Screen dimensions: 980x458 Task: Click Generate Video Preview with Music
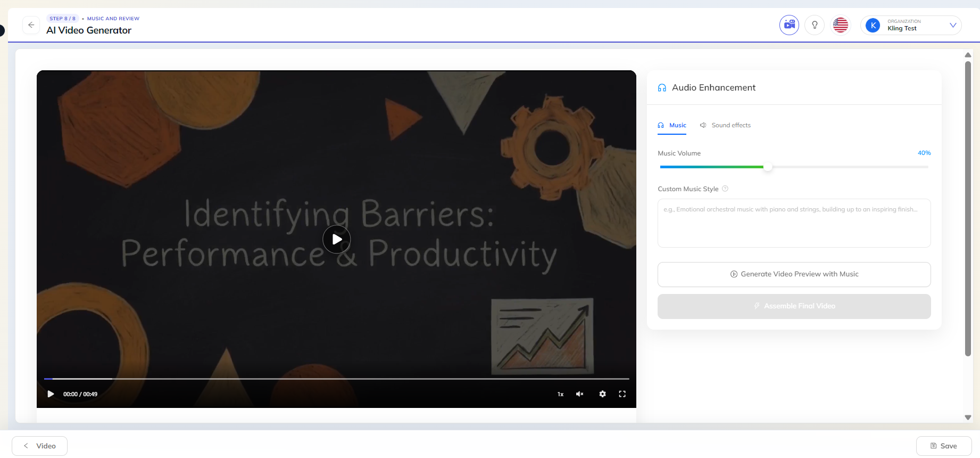pos(794,274)
